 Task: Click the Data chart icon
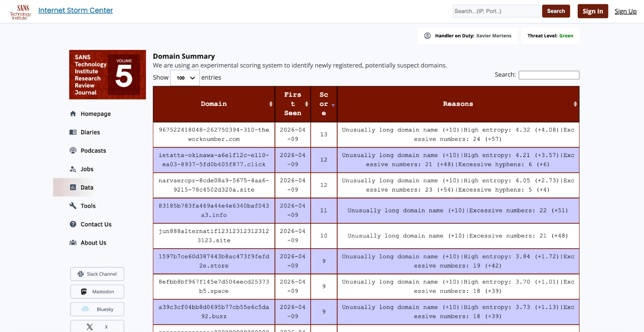[73, 187]
